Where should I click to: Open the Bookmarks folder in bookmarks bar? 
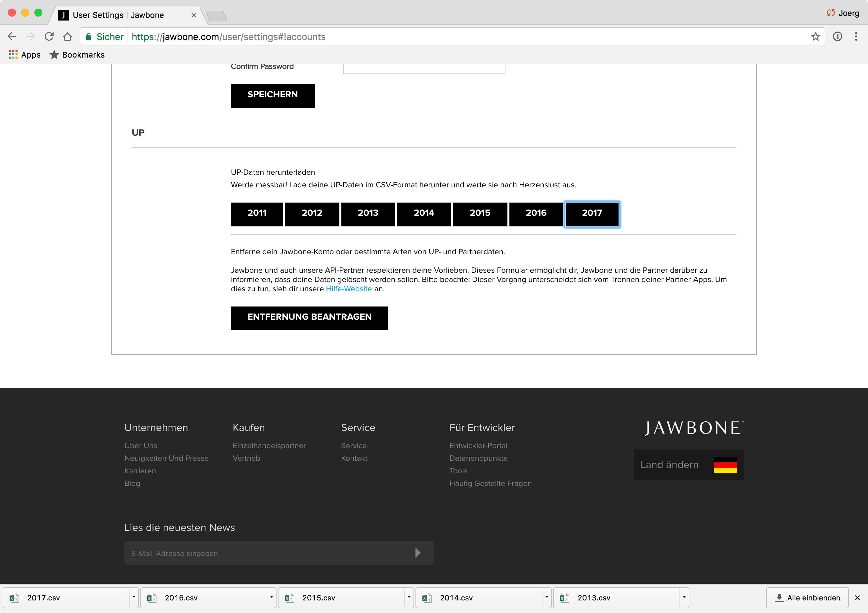click(x=77, y=55)
